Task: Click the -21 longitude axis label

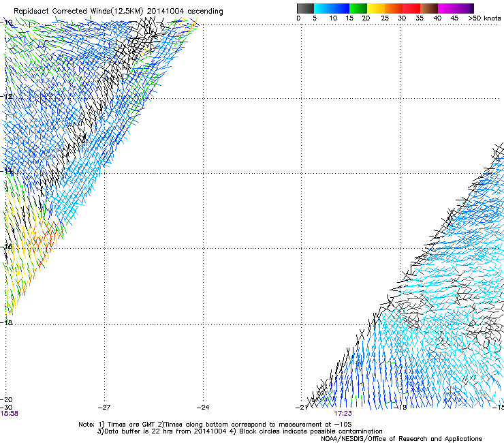Action: 301,408
